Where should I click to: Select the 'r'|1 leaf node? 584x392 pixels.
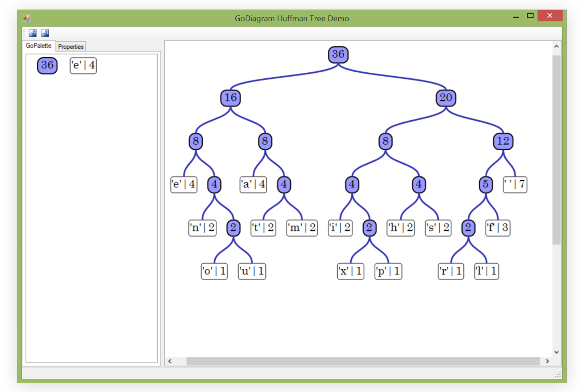(451, 271)
